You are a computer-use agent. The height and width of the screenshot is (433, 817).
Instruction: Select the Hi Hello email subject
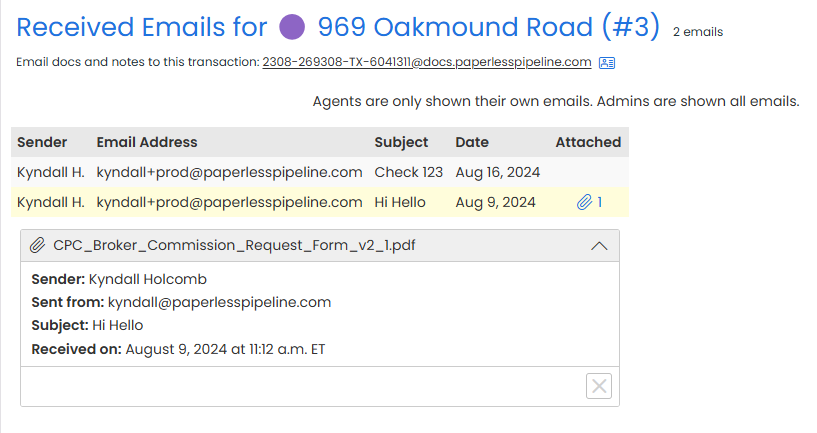[x=400, y=202]
